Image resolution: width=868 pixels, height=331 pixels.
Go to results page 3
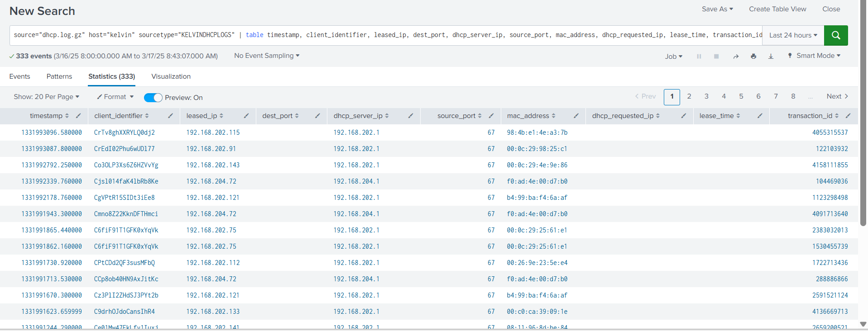click(x=706, y=96)
